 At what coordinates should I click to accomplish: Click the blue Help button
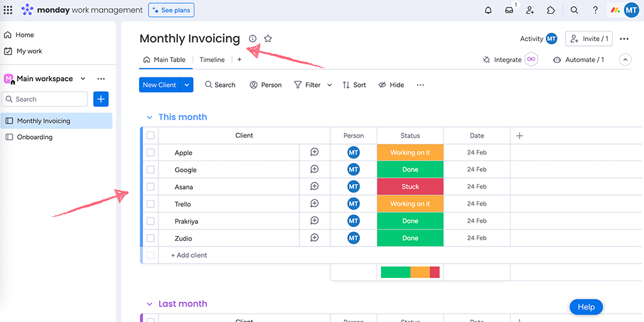point(586,307)
